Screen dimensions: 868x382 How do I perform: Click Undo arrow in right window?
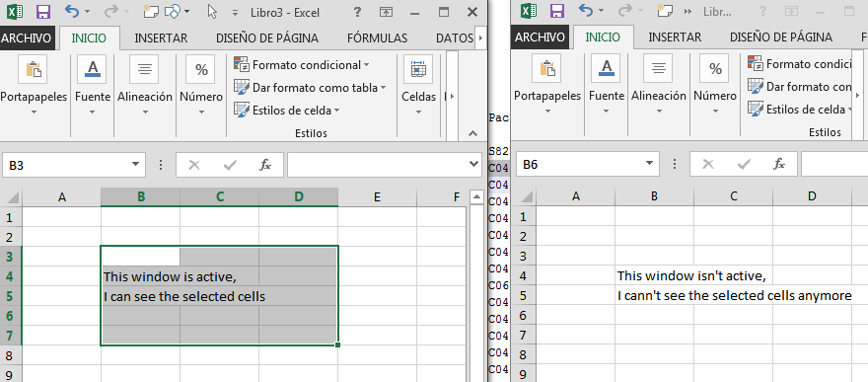pos(586,11)
